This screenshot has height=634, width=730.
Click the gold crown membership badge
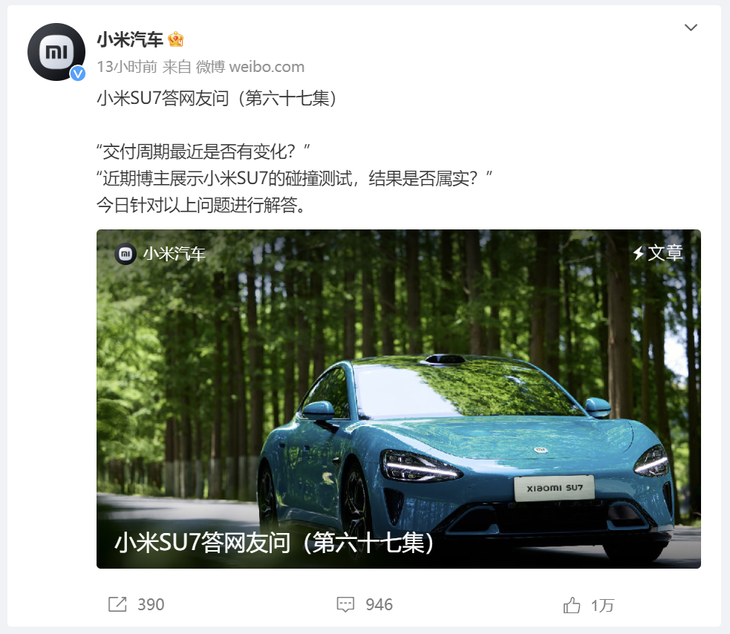[x=176, y=39]
